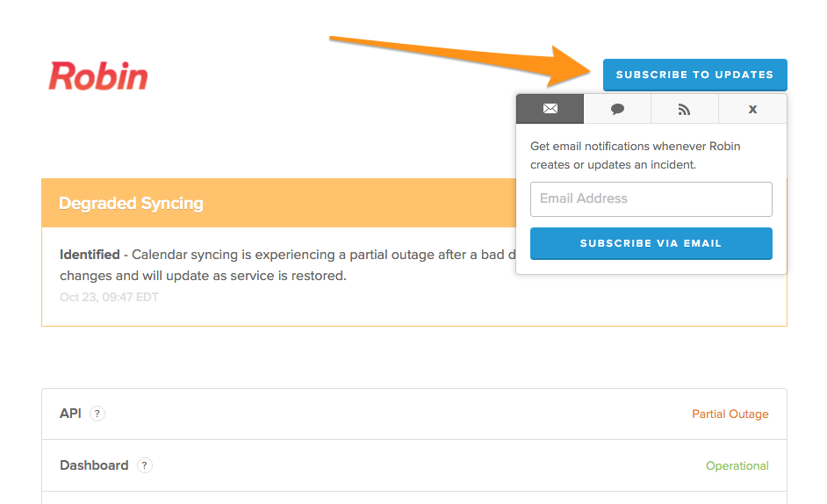Click Subscribe via Email button
The height and width of the screenshot is (504, 827).
[x=651, y=243]
